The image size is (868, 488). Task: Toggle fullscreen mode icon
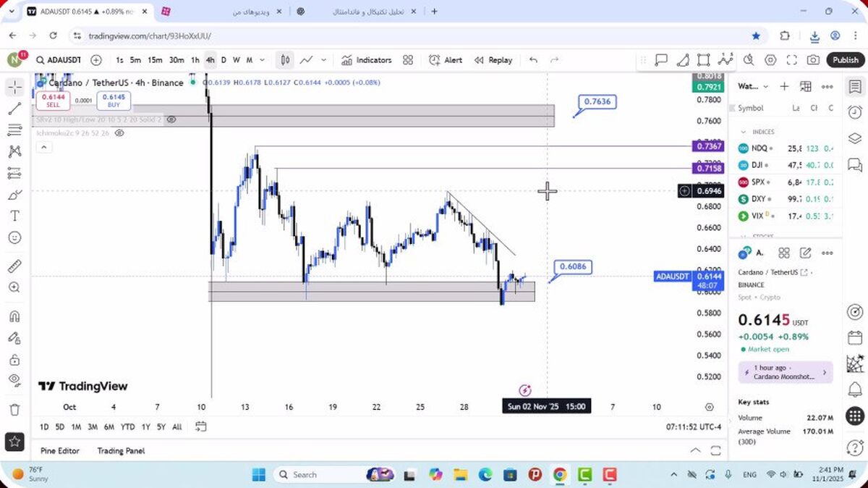792,60
